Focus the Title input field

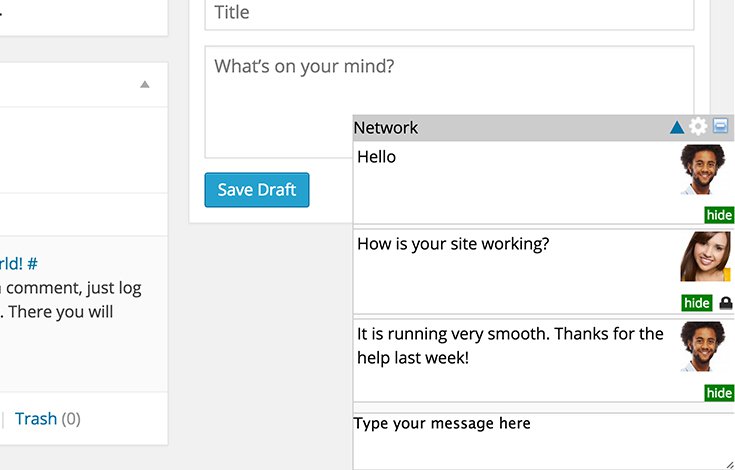click(449, 13)
